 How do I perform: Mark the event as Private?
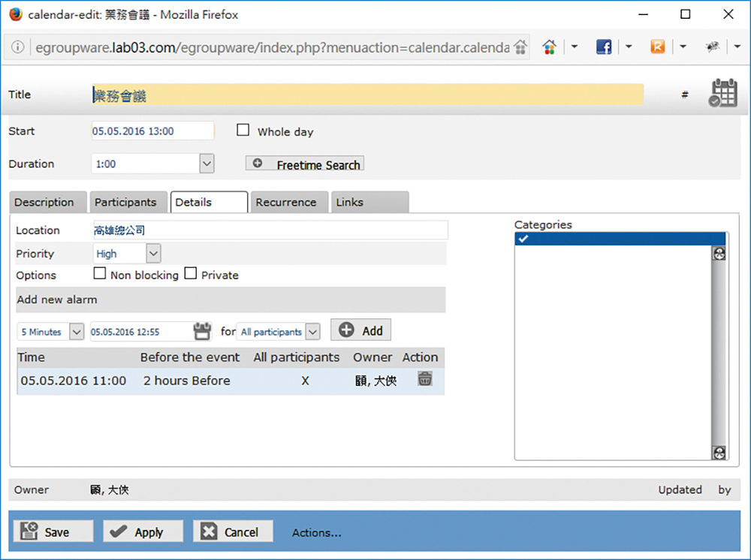pyautogui.click(x=191, y=273)
